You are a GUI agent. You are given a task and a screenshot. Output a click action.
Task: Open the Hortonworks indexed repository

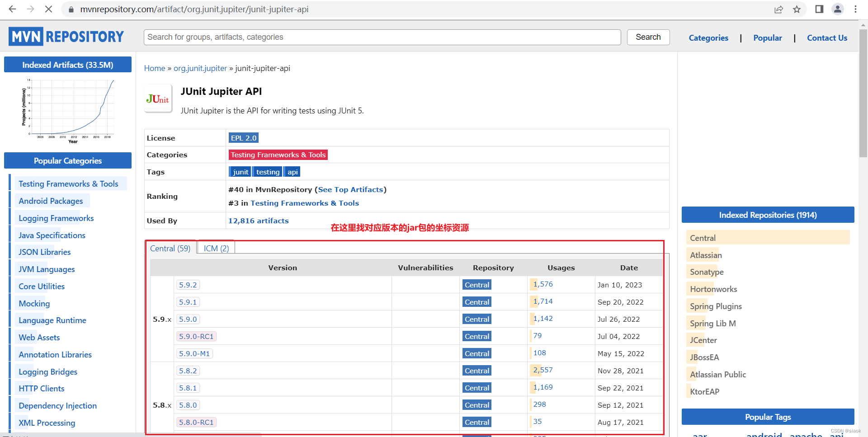tap(713, 289)
